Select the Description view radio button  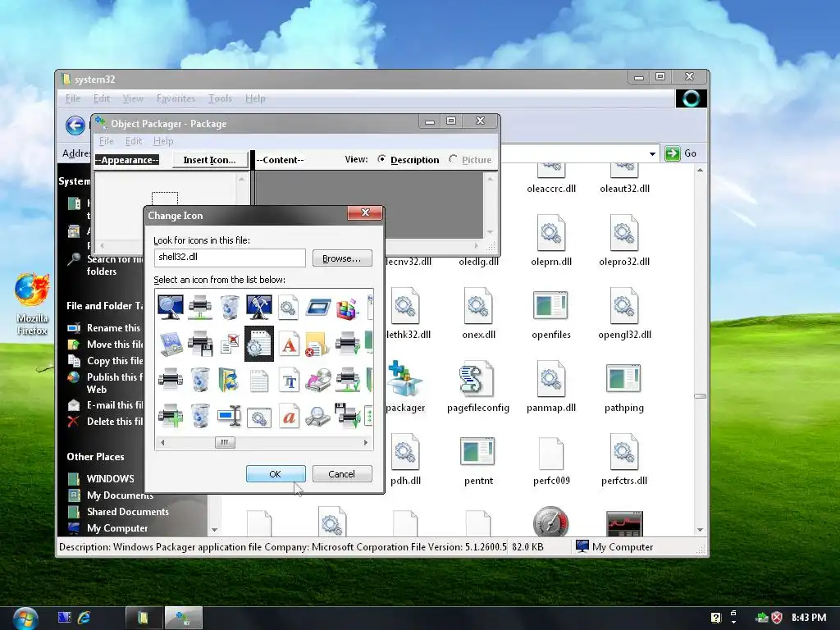[381, 159]
